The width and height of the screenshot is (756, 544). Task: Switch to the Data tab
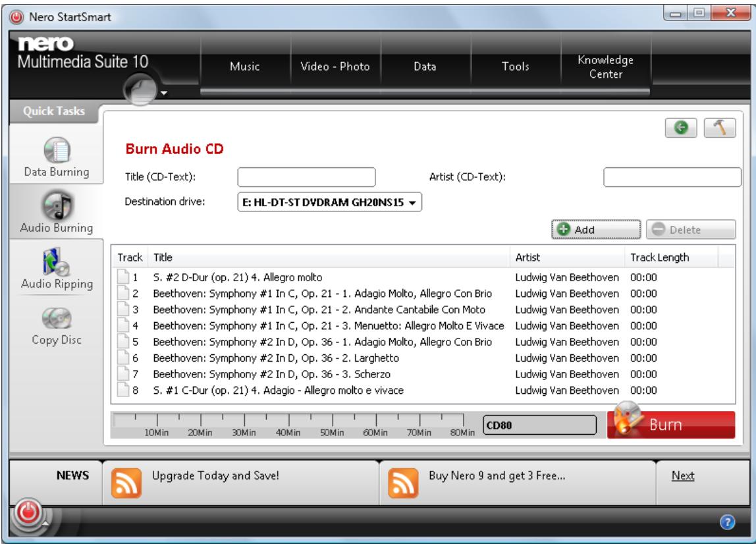425,67
